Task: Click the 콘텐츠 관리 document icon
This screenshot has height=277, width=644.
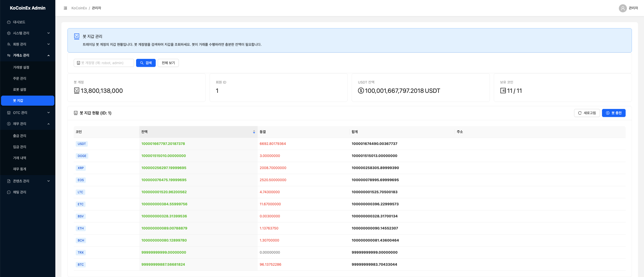Action: [x=9, y=181]
